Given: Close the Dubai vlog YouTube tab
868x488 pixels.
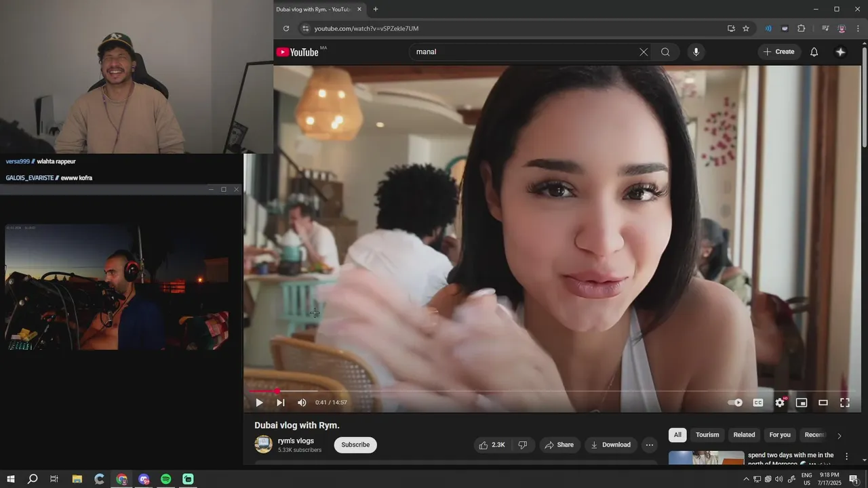Looking at the screenshot, I should 359,9.
